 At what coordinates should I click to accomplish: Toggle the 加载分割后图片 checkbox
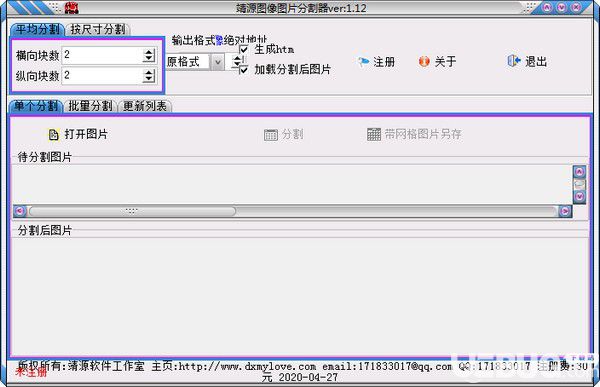[x=244, y=70]
